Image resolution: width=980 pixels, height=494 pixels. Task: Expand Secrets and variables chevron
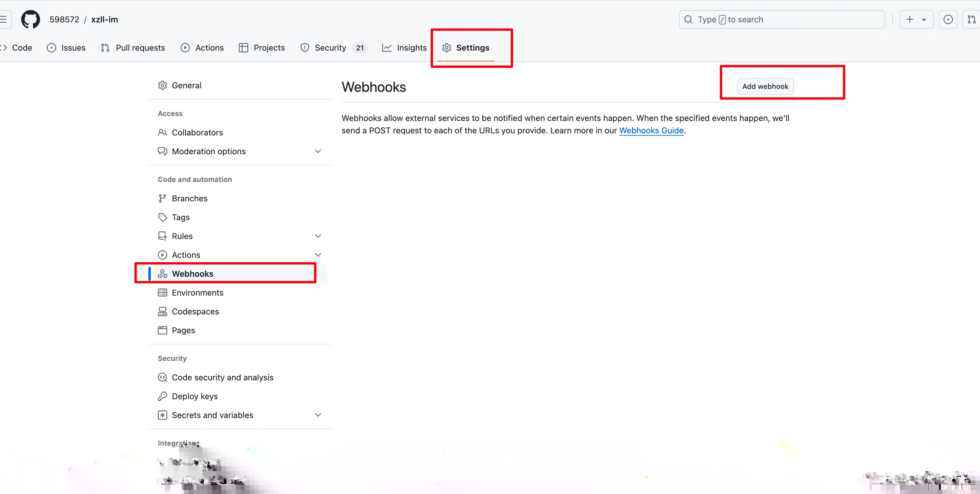(x=318, y=415)
